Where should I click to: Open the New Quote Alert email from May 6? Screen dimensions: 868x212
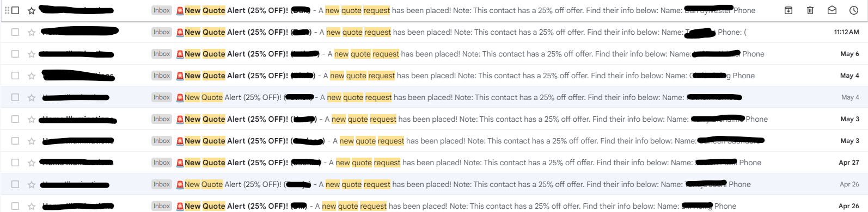(x=434, y=54)
